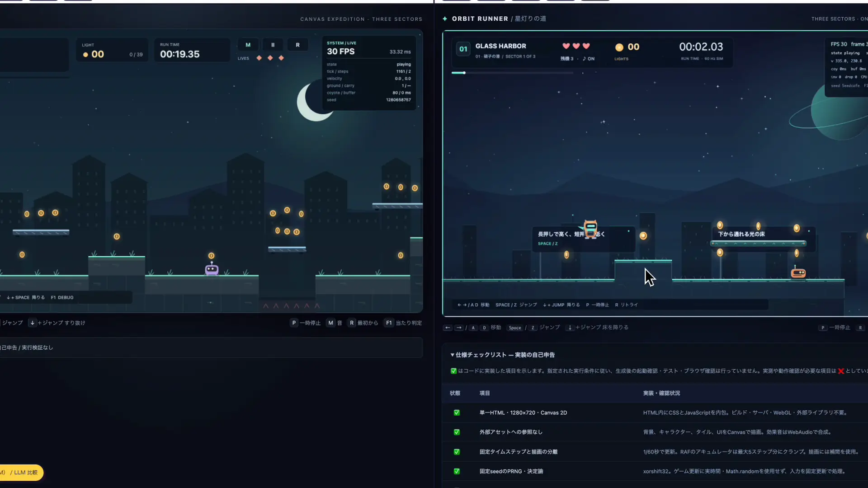Image resolution: width=868 pixels, height=488 pixels.
Task: Click the right-arrow keycap under the Orbit Runner canvas
Action: [459, 328]
